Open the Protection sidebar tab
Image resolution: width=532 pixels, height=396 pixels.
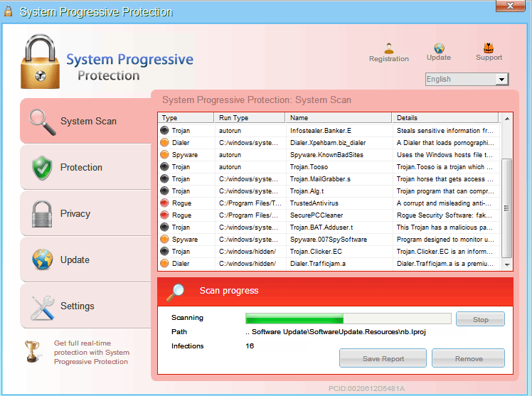point(81,168)
